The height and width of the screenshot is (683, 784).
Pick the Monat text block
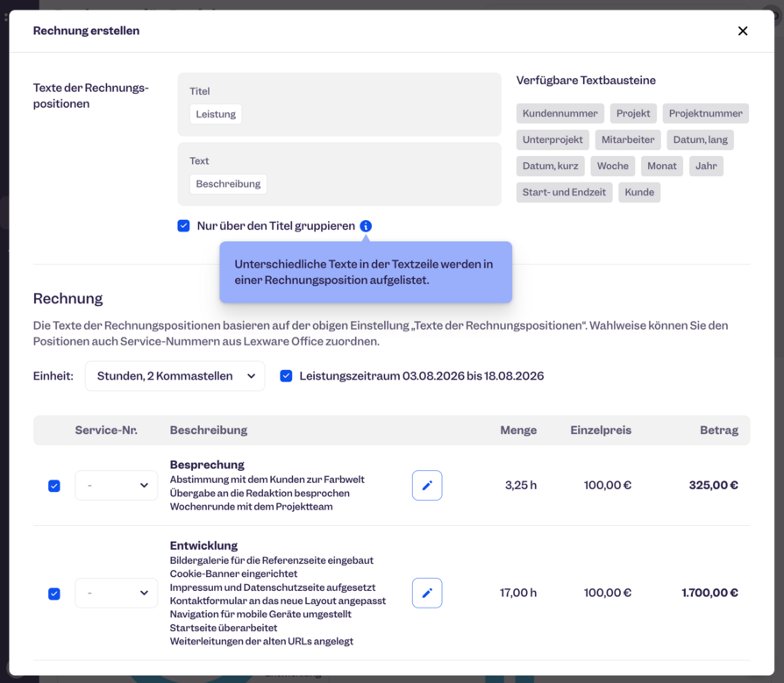click(662, 166)
